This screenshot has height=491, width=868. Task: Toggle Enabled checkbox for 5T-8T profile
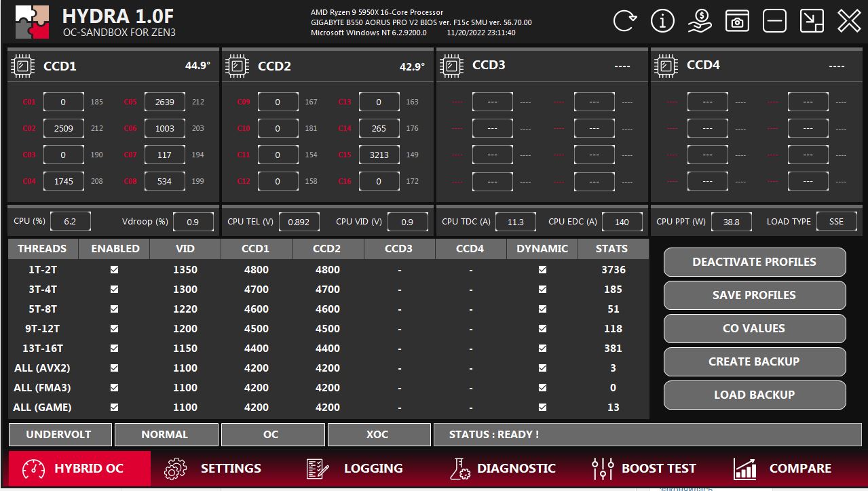click(x=114, y=309)
